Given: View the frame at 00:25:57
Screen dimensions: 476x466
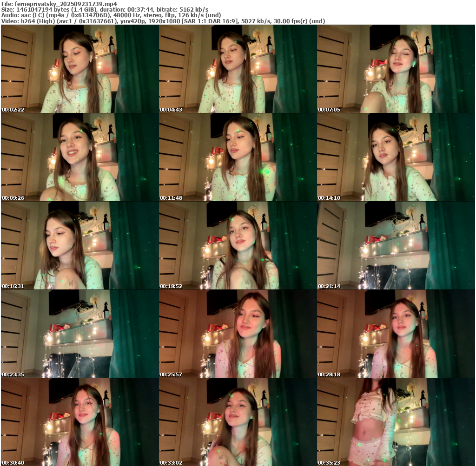Looking at the screenshot, I should click(238, 334).
